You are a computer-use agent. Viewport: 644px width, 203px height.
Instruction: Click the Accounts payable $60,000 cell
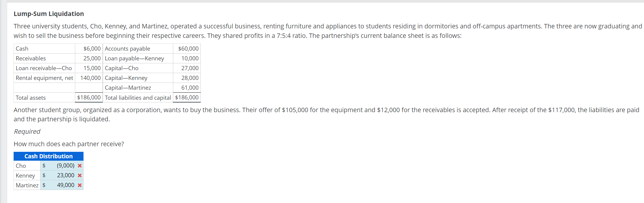187,49
